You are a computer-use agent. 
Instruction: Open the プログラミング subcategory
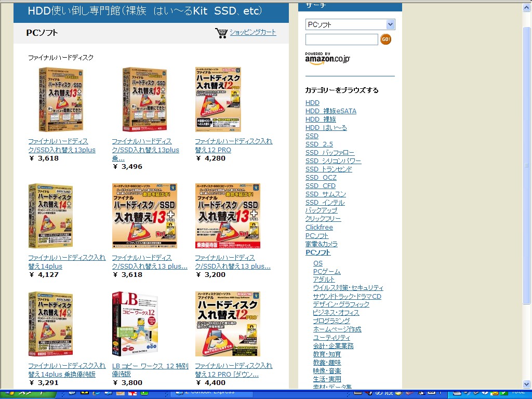tap(331, 321)
